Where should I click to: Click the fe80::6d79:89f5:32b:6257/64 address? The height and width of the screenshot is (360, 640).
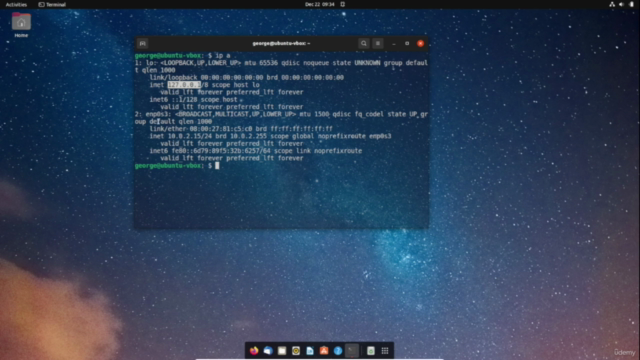[x=221, y=151]
